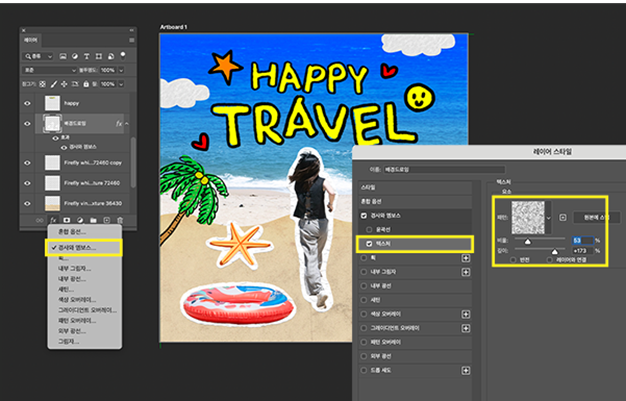Switch to the 레이어 panel tab
The width and height of the screenshot is (626, 401).
coord(31,40)
